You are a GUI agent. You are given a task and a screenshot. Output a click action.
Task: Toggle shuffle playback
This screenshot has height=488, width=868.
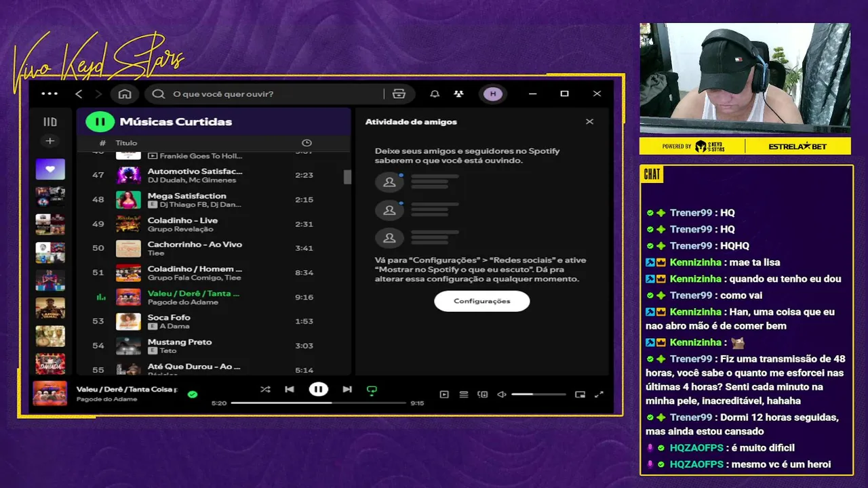265,390
